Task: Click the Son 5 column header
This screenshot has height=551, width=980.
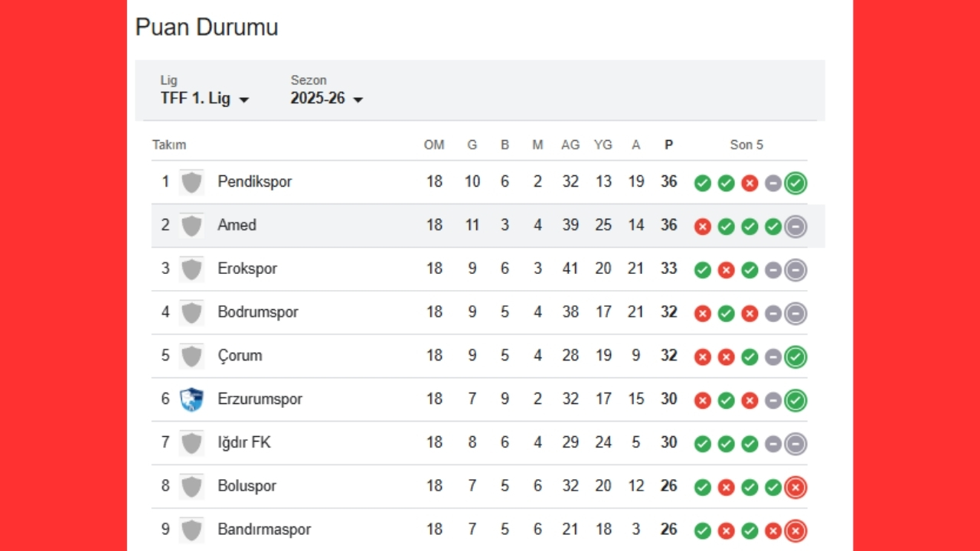Action: (746, 145)
